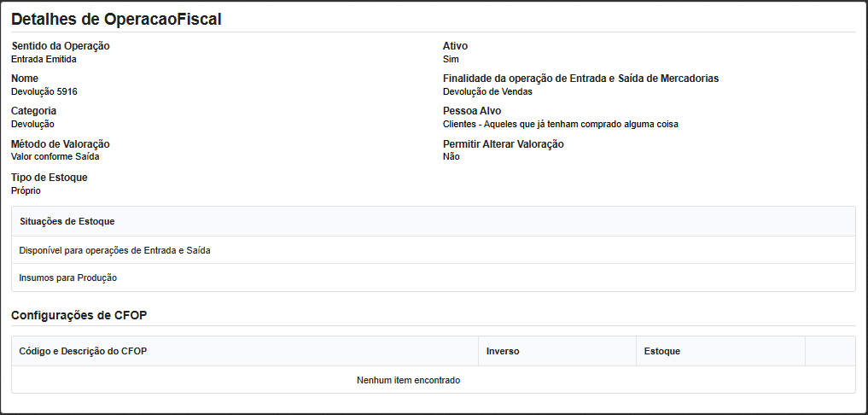
Task: Click the "Pessoa Alvo" field label
Action: pyautogui.click(x=472, y=111)
